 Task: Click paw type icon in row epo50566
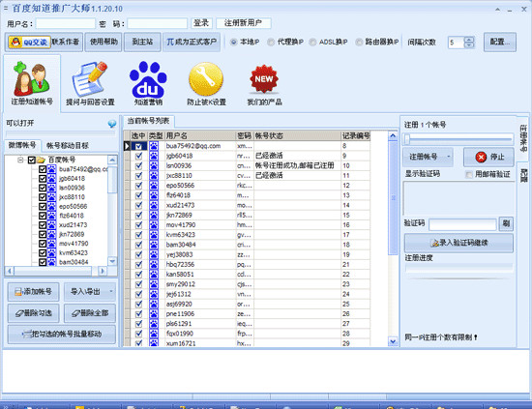pos(154,186)
